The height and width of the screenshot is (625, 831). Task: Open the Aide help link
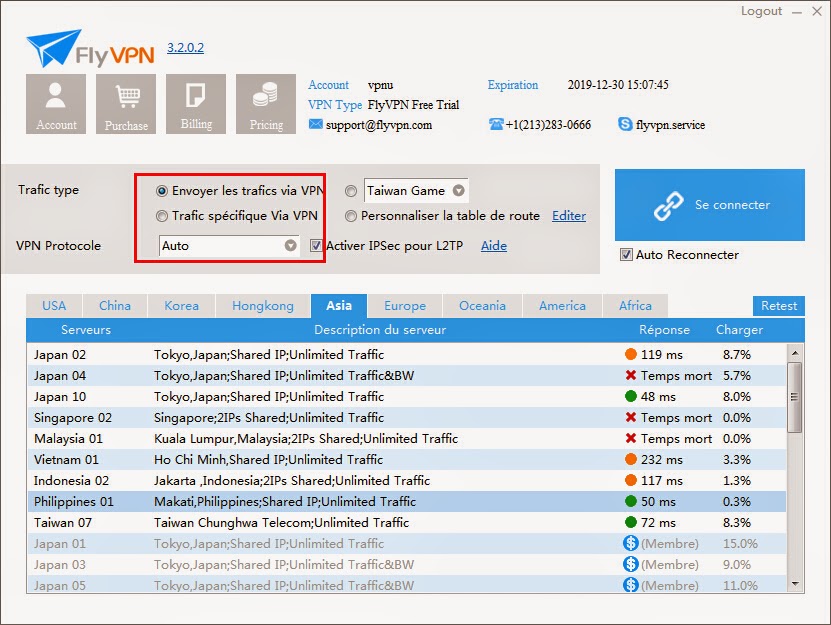[x=494, y=245]
